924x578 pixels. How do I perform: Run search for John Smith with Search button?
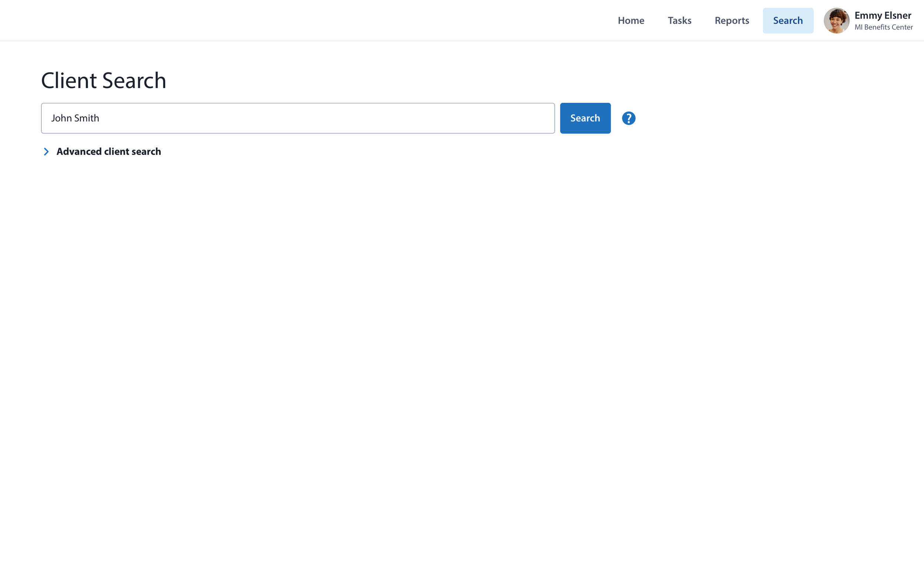(x=585, y=118)
